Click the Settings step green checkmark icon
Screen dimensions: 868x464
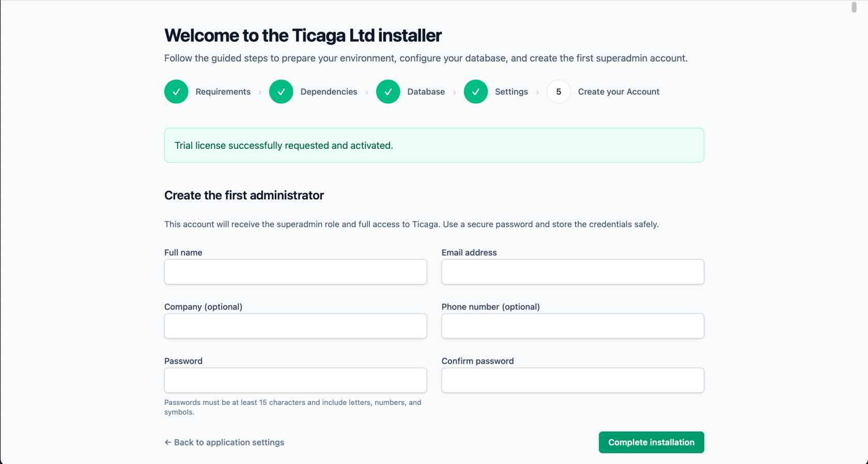[476, 91]
